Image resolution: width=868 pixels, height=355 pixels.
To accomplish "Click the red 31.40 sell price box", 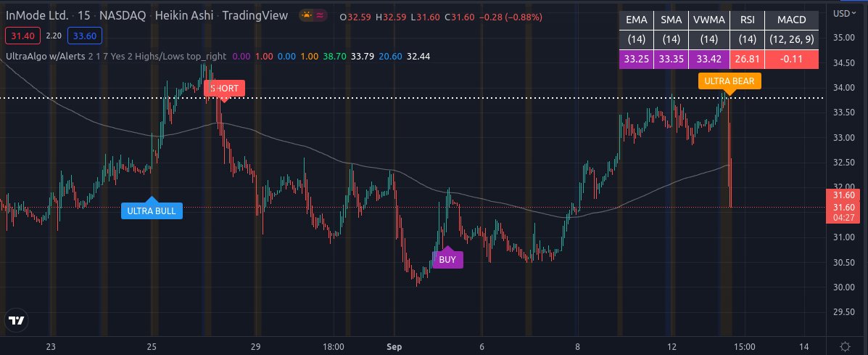I will 22,36.
